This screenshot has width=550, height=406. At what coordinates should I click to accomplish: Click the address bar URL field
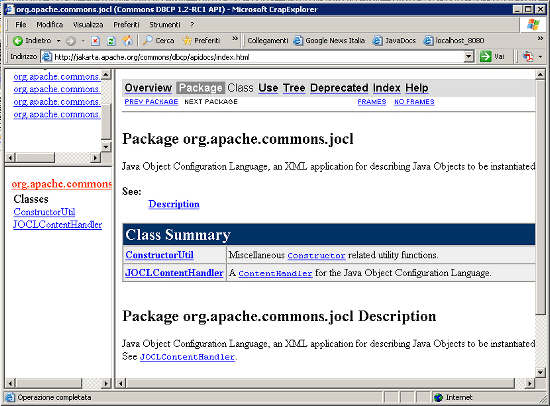click(x=258, y=57)
